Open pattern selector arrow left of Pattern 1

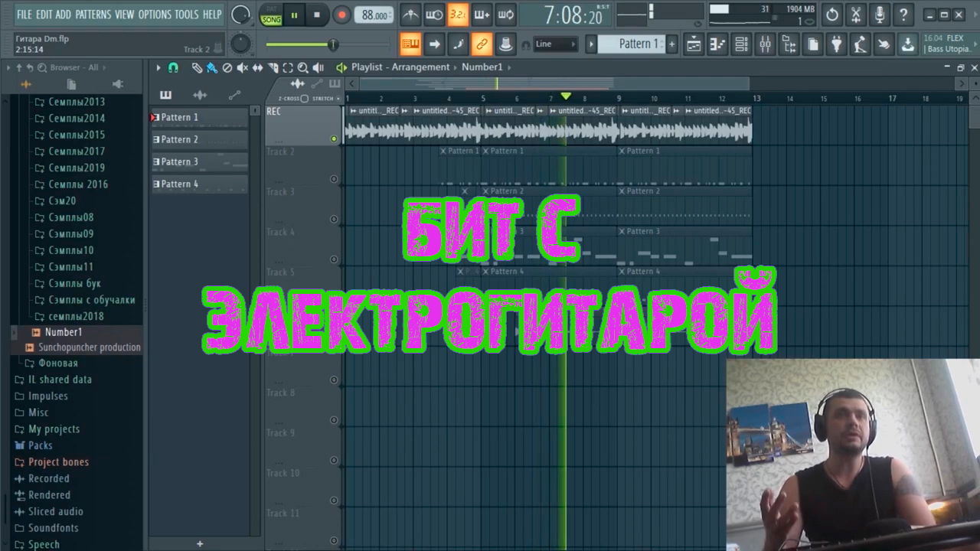point(591,44)
